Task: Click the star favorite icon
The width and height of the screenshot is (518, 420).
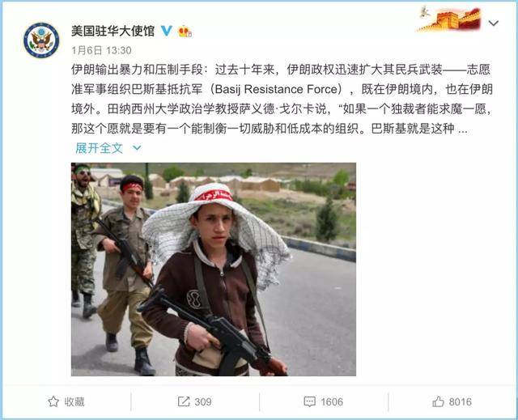Action: point(53,401)
